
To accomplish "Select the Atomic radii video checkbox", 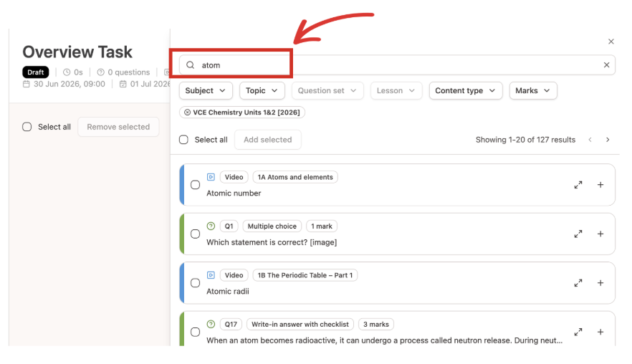I will (195, 283).
